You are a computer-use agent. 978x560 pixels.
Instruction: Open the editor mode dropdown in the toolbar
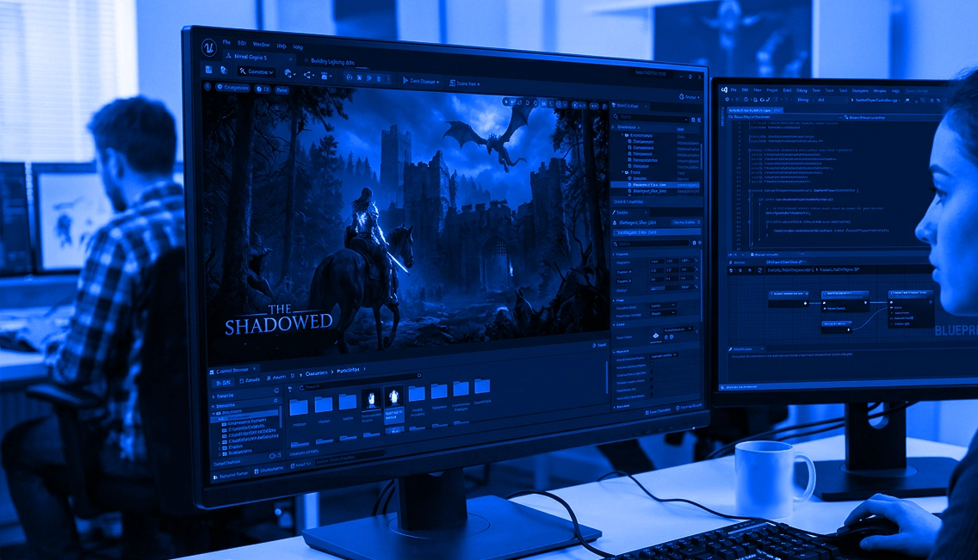coord(257,71)
